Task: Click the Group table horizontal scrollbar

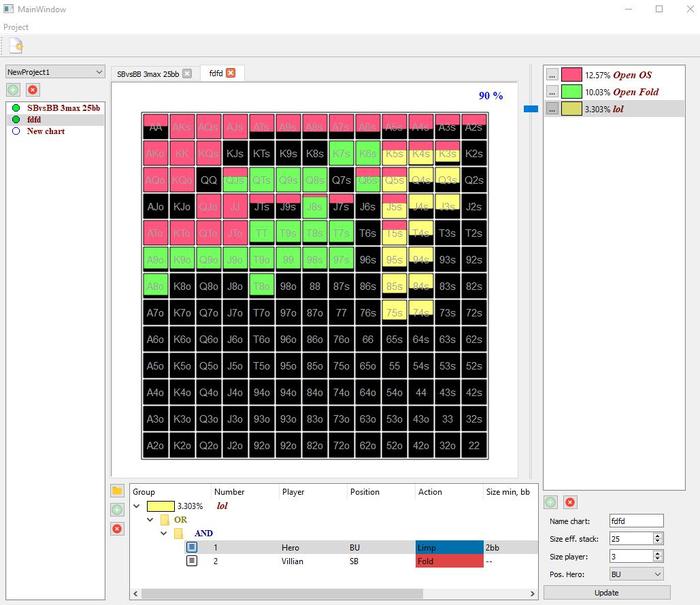Action: click(282, 593)
